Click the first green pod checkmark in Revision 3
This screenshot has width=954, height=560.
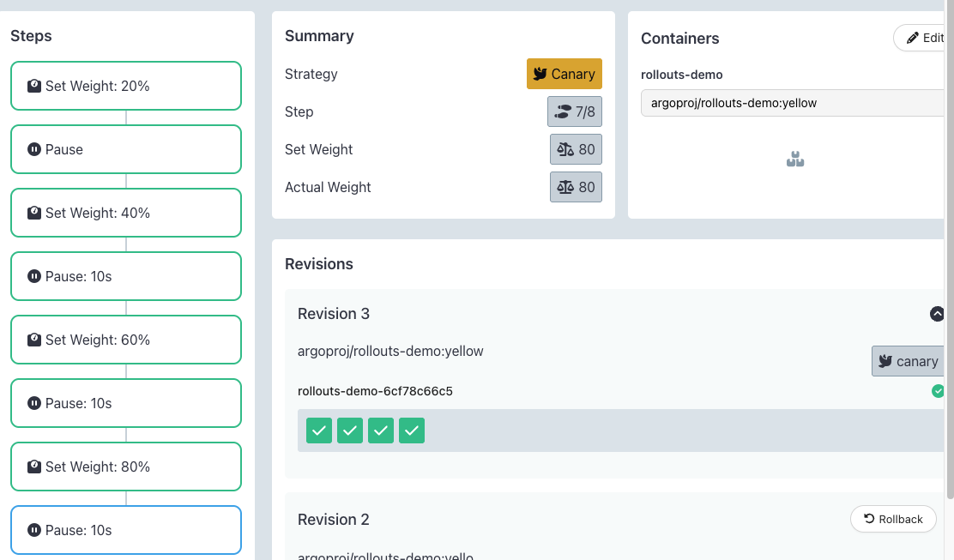(x=319, y=431)
